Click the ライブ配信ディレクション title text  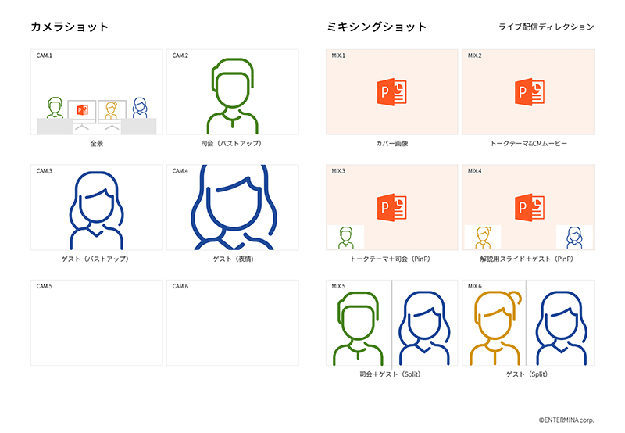click(x=545, y=27)
